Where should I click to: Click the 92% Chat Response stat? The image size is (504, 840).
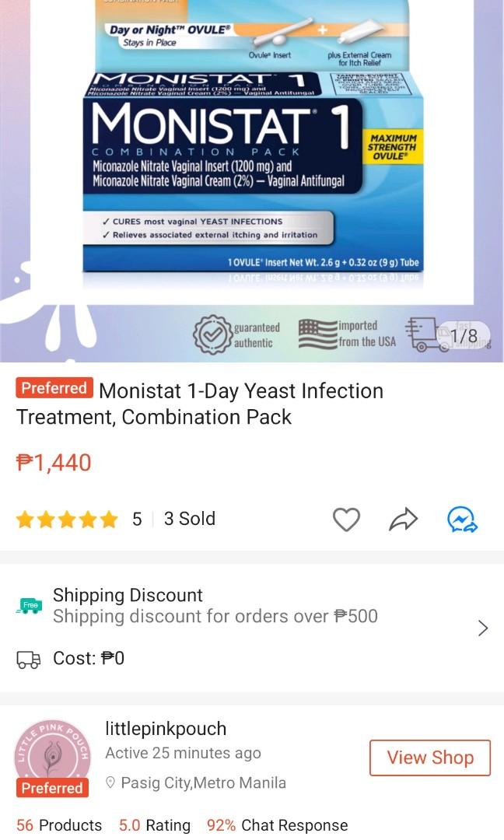click(x=277, y=825)
